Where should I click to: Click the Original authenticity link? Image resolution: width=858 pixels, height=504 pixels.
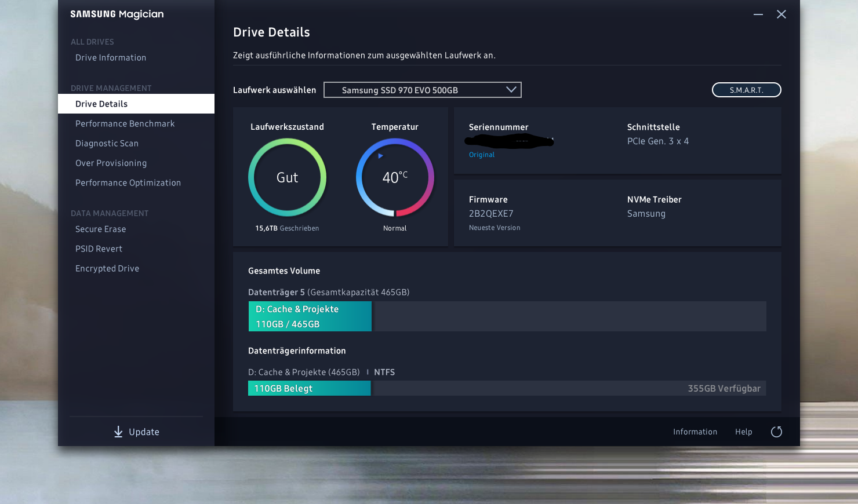click(x=482, y=155)
